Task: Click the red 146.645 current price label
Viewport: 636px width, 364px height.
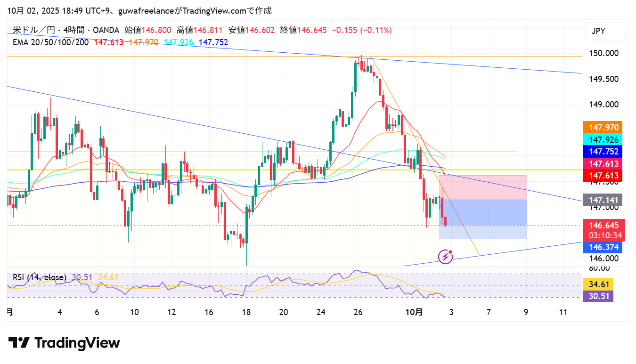Action: pos(603,226)
